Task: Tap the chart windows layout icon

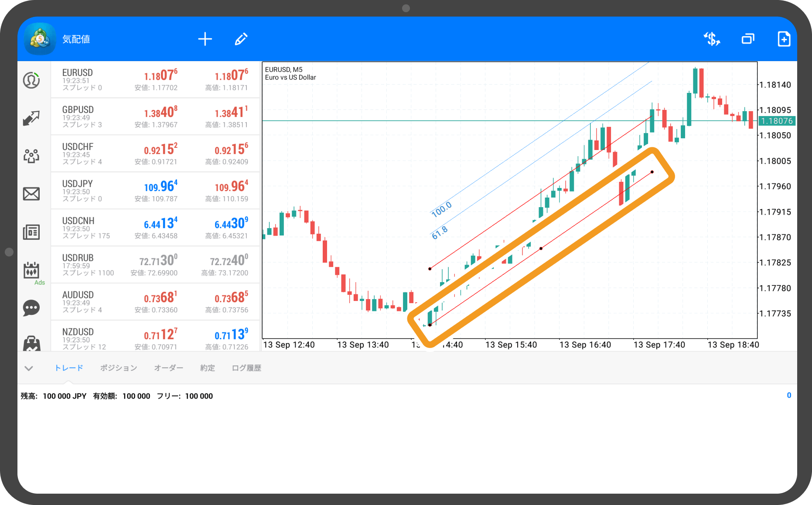Action: 748,39
